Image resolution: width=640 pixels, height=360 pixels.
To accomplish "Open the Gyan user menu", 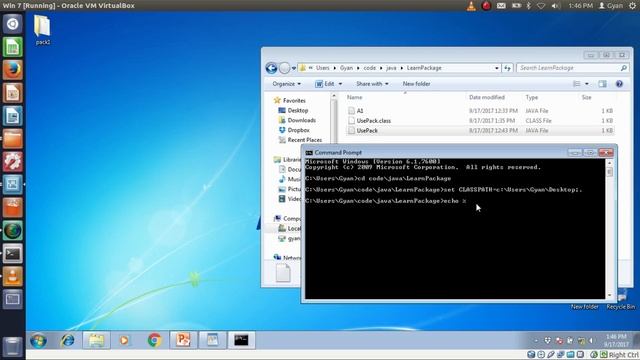I will 611,6.
